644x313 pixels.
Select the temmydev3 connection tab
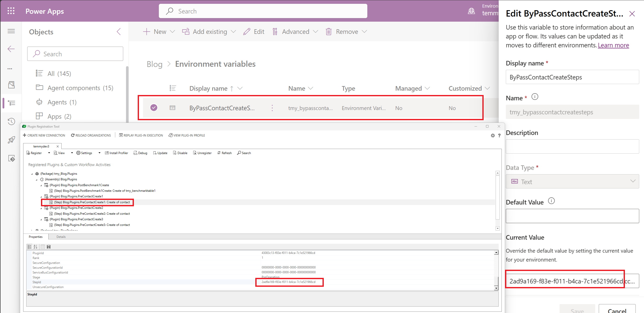[x=41, y=146]
